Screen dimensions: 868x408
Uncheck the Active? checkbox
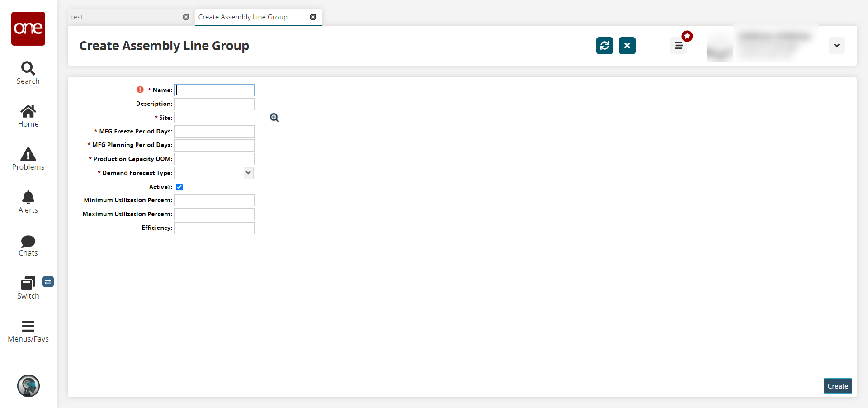179,187
